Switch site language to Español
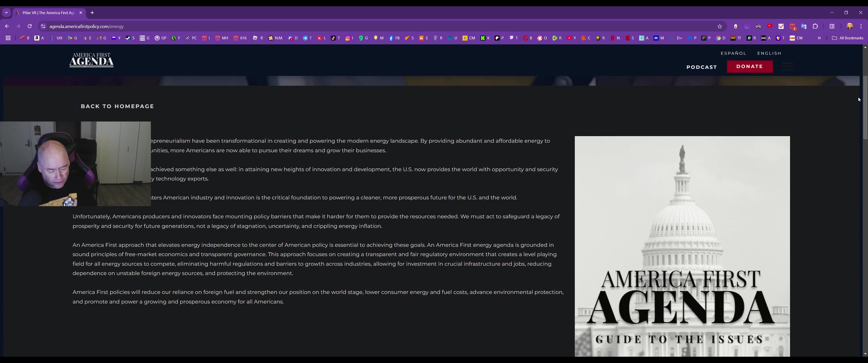Screen dimensions: 868x363 [733, 53]
